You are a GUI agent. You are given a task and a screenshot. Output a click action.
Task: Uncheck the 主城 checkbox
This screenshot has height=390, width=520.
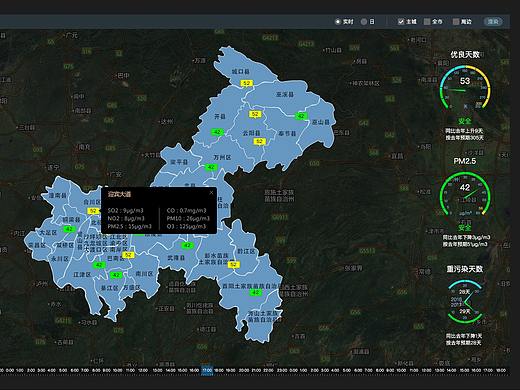(401, 22)
